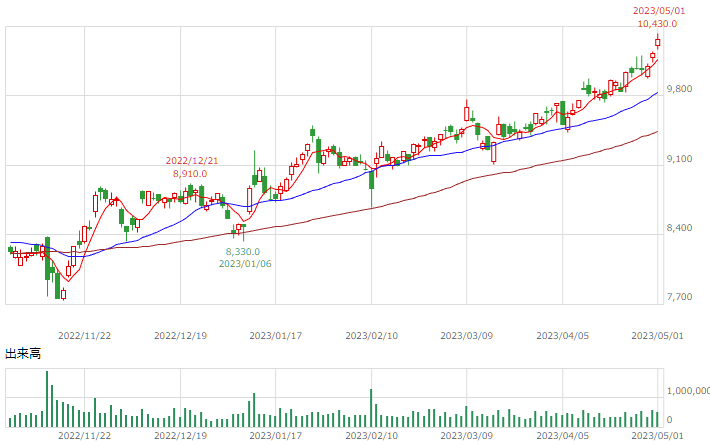This screenshot has width=710, height=446.
Task: Click the 8,400 price axis label
Action: (679, 228)
